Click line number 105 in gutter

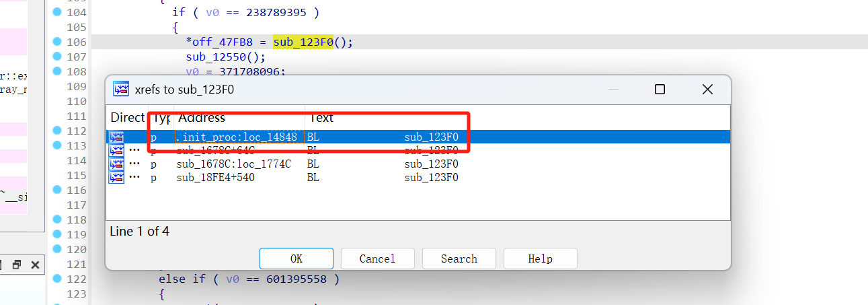(77, 27)
